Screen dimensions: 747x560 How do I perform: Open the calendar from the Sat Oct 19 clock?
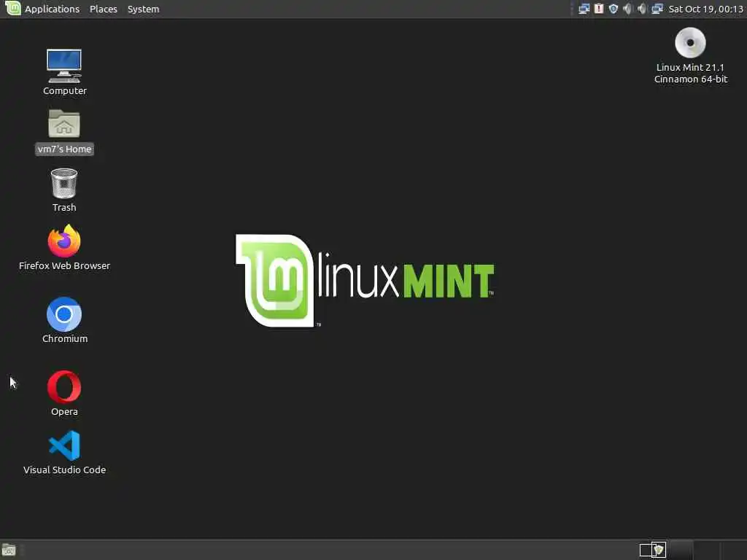[705, 9]
